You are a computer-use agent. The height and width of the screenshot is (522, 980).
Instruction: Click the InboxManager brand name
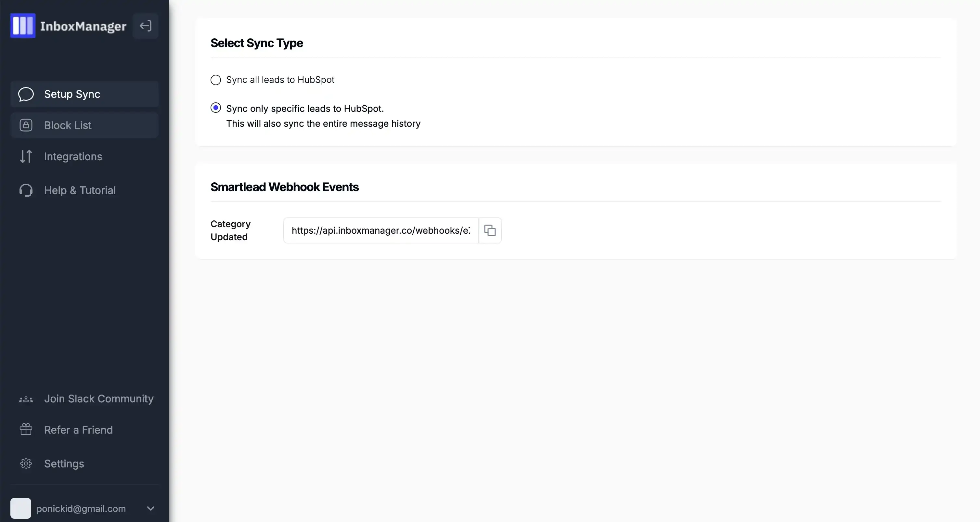(x=83, y=26)
